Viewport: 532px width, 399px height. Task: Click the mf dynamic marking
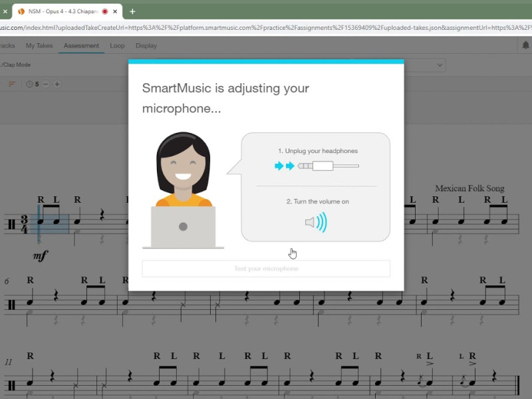pyautogui.click(x=41, y=255)
